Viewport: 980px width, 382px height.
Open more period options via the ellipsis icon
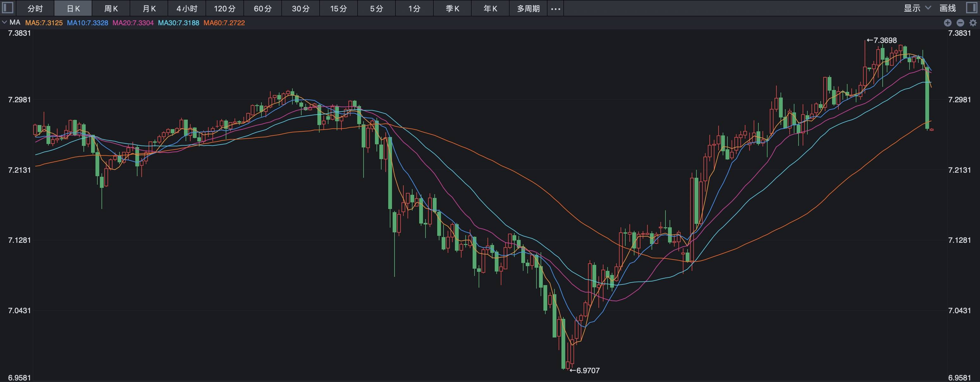click(x=555, y=8)
